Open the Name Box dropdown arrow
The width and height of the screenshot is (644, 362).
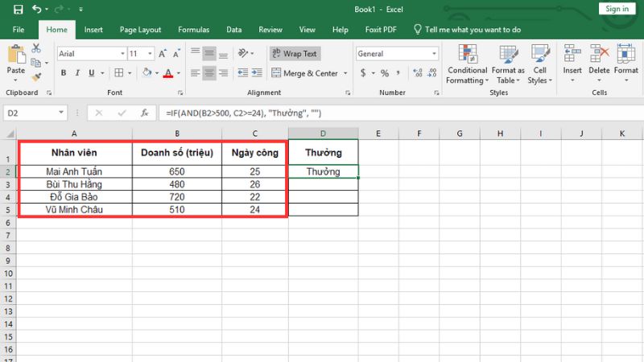pyautogui.click(x=62, y=113)
